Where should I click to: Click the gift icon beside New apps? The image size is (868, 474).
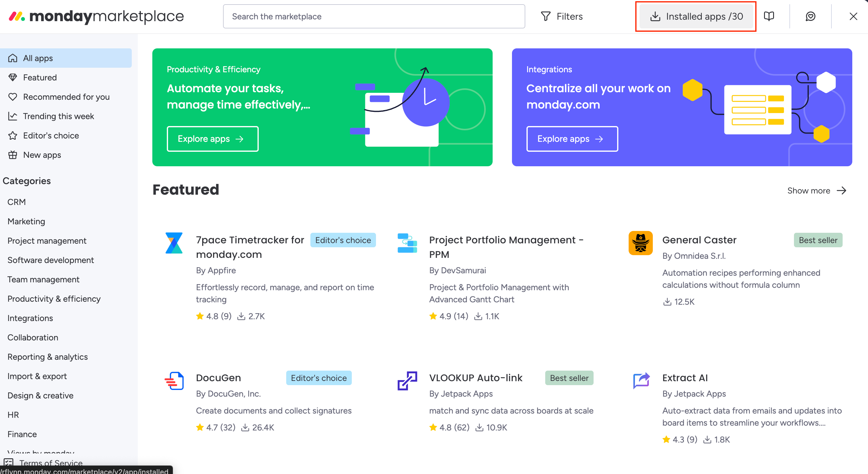(13, 155)
